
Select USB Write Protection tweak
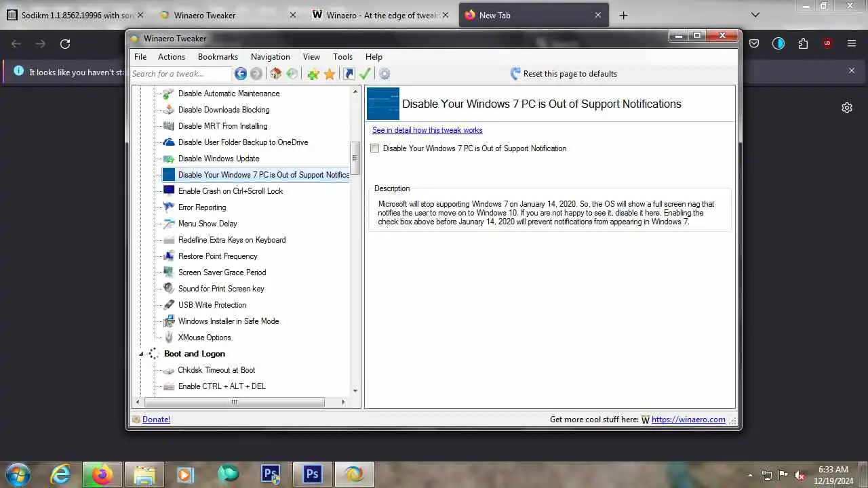pyautogui.click(x=212, y=305)
